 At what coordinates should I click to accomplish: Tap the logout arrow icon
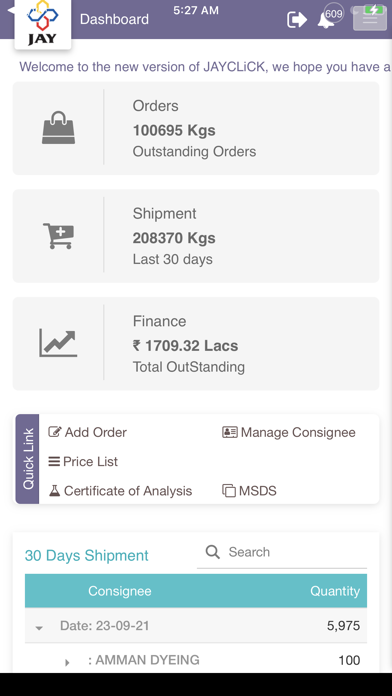pos(297,20)
